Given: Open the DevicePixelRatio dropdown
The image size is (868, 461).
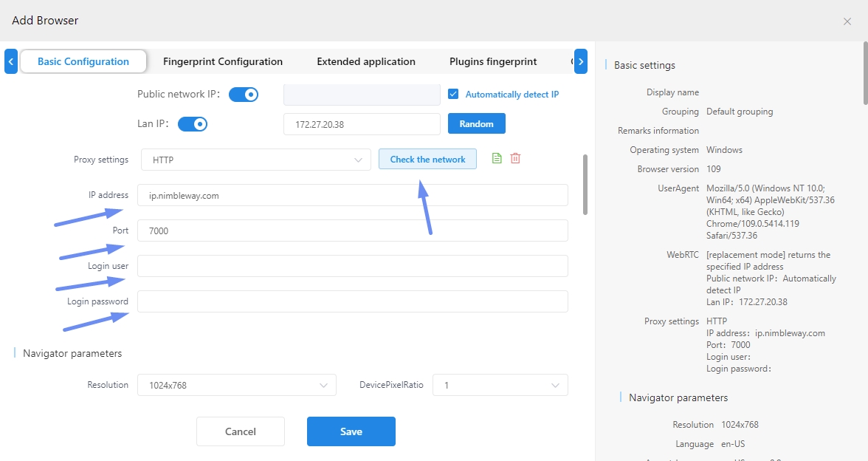Looking at the screenshot, I should tap(500, 385).
